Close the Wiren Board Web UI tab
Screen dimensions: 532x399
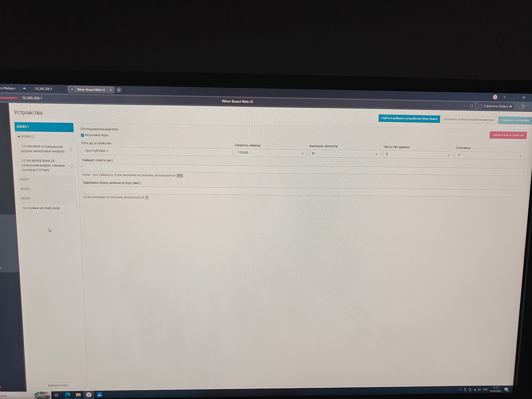point(111,90)
